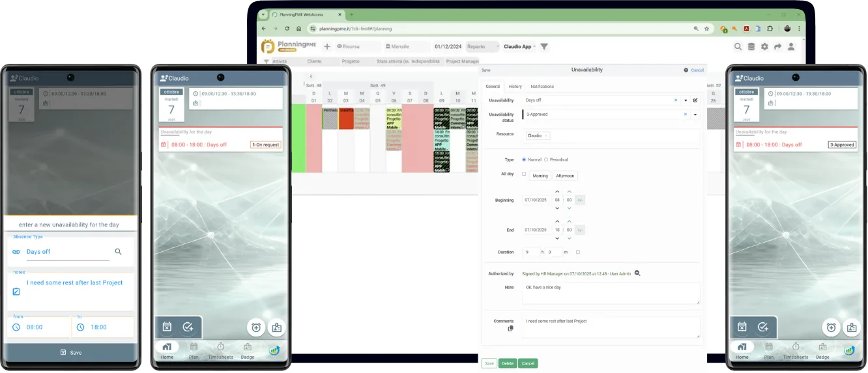Tick the checkbox next to Duration minutes
Screen dimensions: 868x373
click(577, 252)
